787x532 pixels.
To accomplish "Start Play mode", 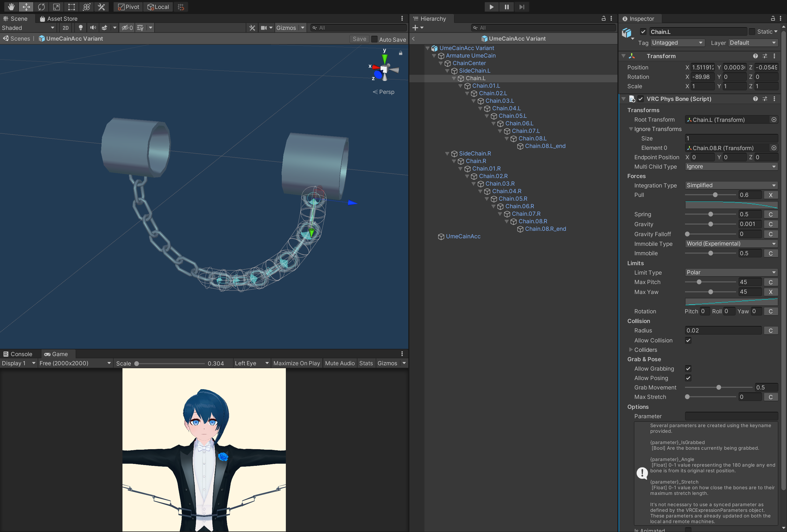I will (x=491, y=7).
